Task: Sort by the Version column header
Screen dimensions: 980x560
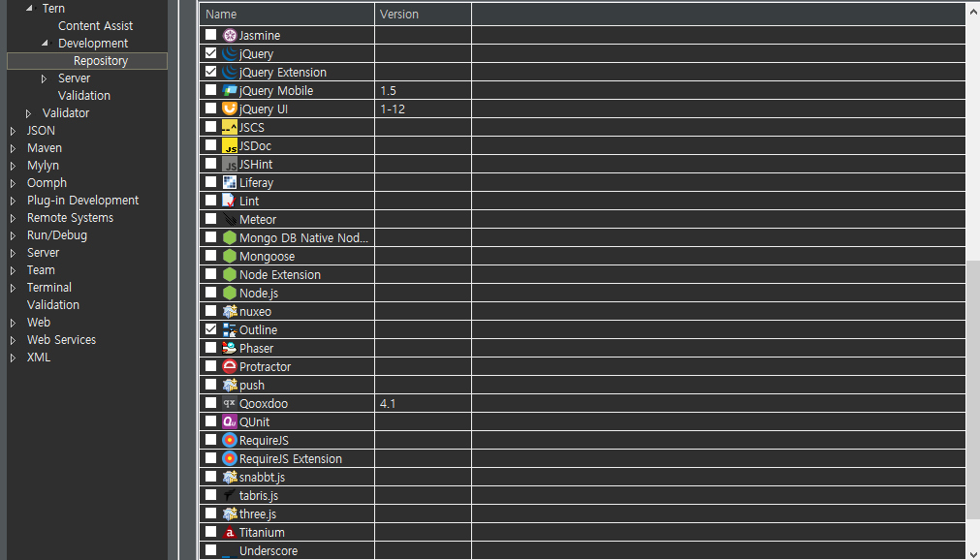Action: (424, 14)
